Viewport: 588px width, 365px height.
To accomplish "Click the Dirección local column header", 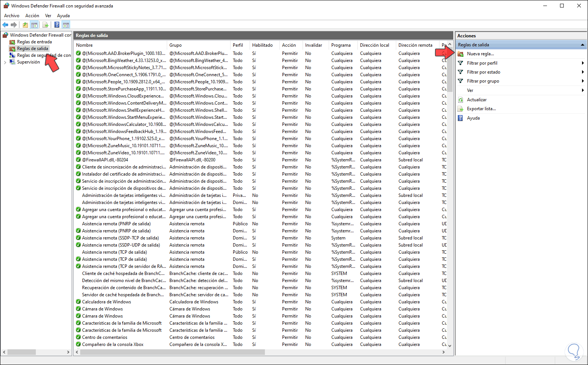I will click(377, 45).
